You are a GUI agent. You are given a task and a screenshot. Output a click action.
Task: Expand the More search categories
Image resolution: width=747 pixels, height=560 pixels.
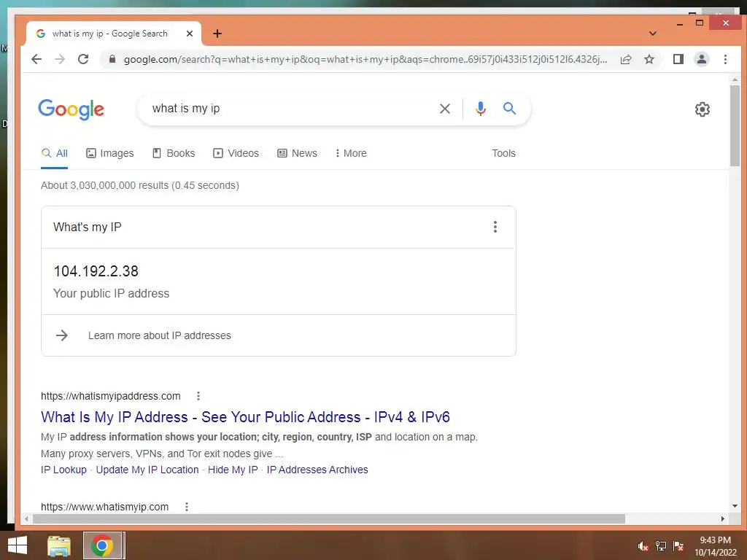click(x=351, y=153)
